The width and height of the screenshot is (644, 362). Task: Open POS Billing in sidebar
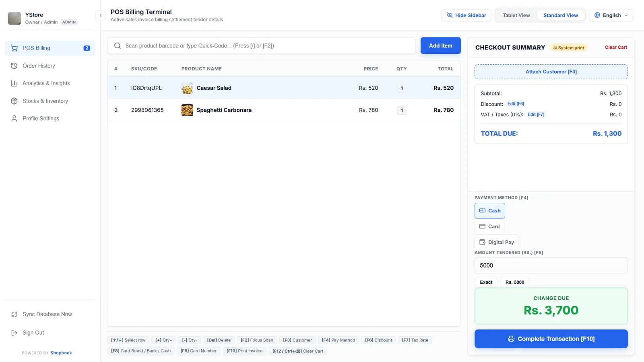point(50,48)
